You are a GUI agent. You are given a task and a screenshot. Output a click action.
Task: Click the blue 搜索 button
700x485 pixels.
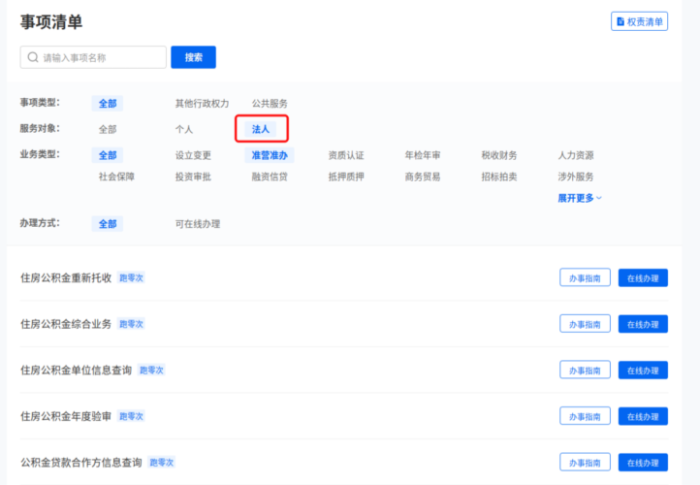(x=193, y=57)
